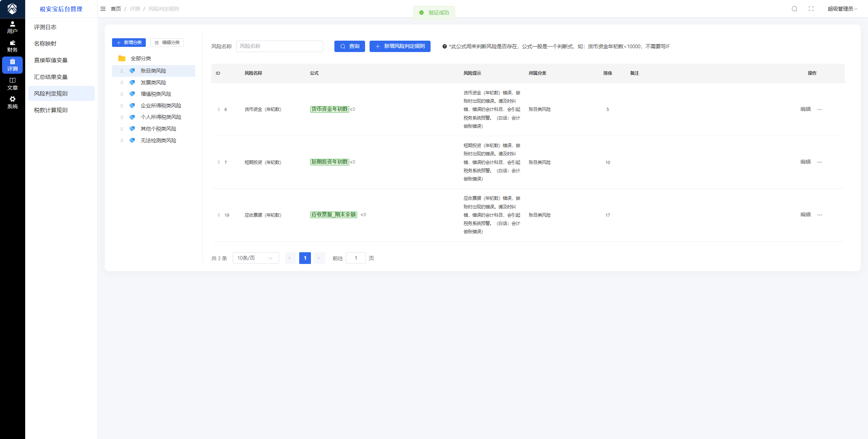Click the help question mark icon
The width and height of the screenshot is (868, 439).
[444, 46]
